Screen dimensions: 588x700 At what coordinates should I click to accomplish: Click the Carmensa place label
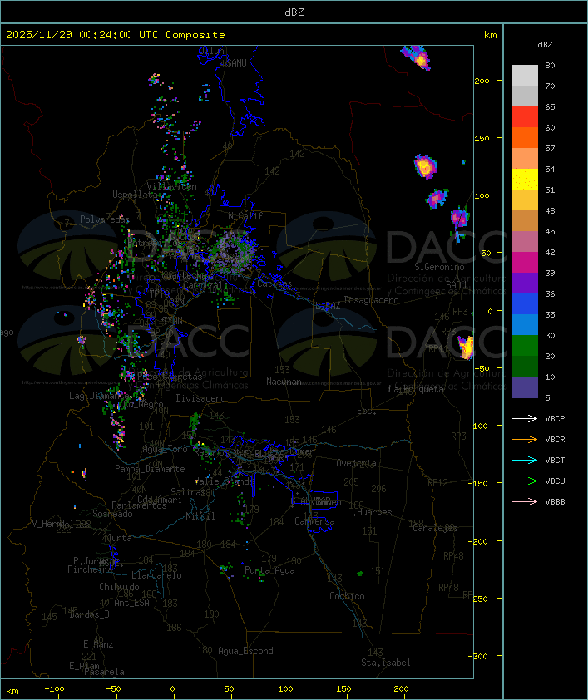pos(314,521)
